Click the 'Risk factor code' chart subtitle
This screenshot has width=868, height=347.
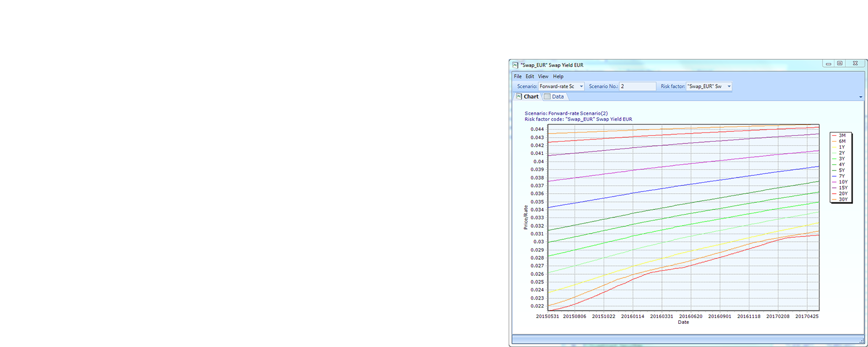tap(578, 119)
